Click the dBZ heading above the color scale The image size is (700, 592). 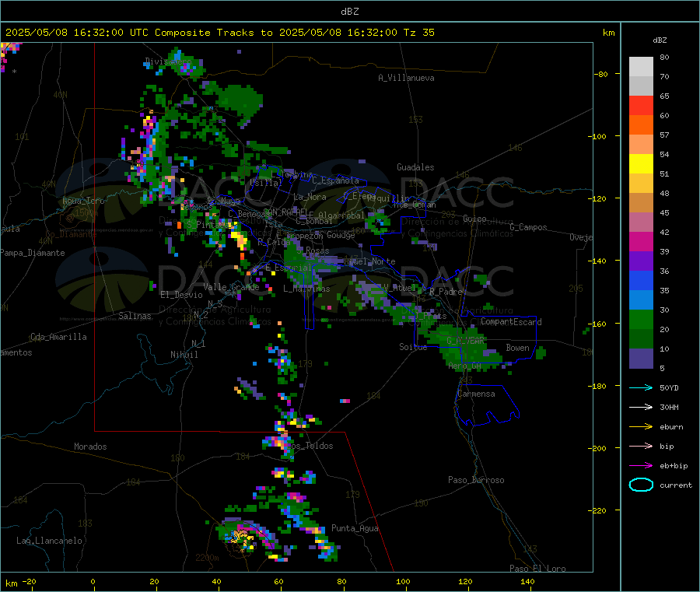click(x=660, y=40)
